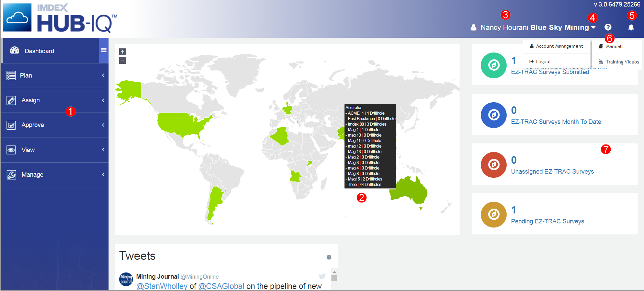The height and width of the screenshot is (291, 644).
Task: Click the 'Tweets' panel heading
Action: tap(137, 256)
